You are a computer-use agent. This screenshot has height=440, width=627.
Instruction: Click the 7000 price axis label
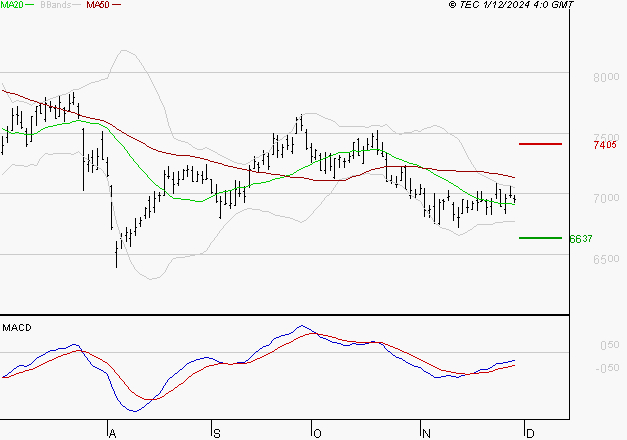(x=606, y=198)
